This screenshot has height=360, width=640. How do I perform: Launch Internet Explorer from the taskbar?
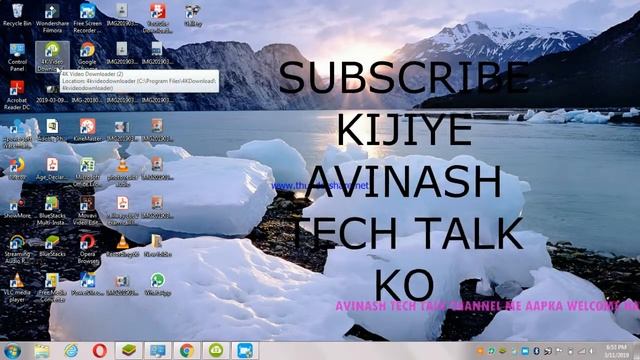coord(71,351)
